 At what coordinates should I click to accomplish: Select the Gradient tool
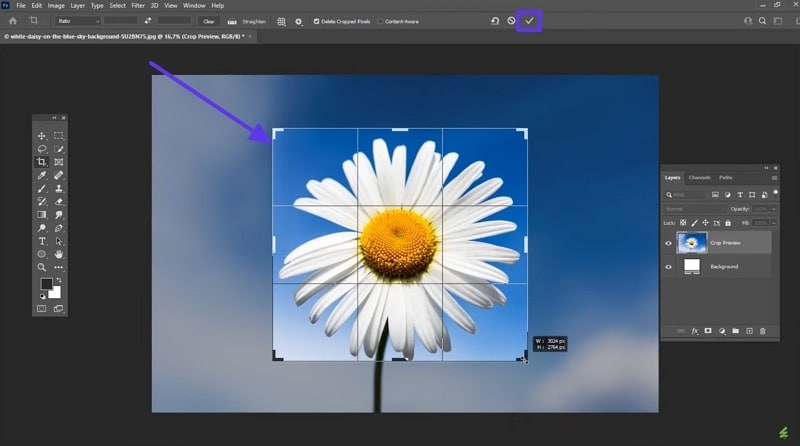tap(41, 215)
